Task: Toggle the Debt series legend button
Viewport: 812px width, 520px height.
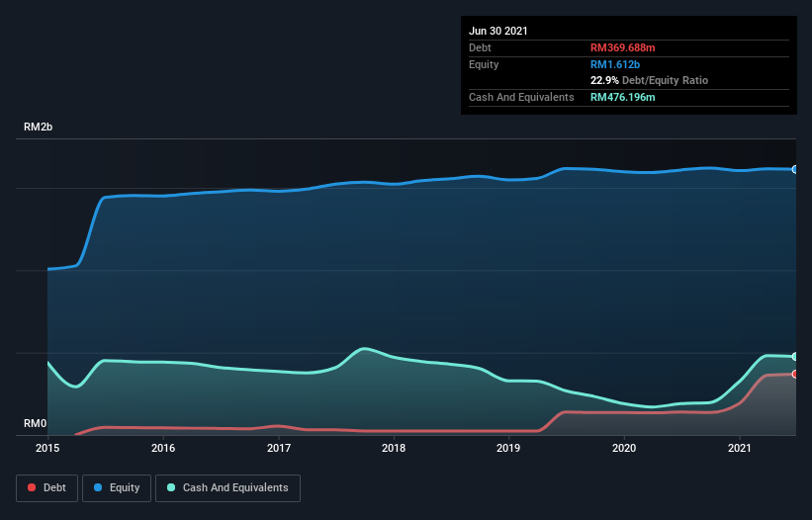Action: tap(46, 488)
